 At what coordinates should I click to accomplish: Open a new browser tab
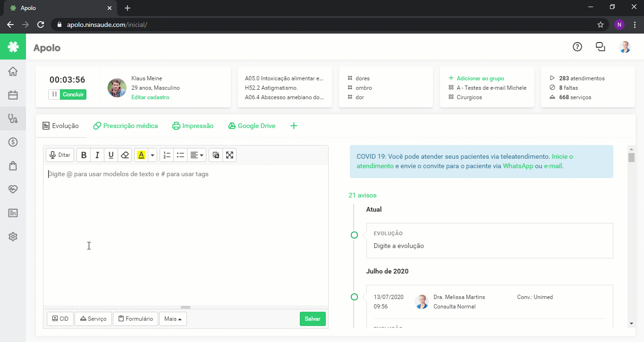point(127,8)
